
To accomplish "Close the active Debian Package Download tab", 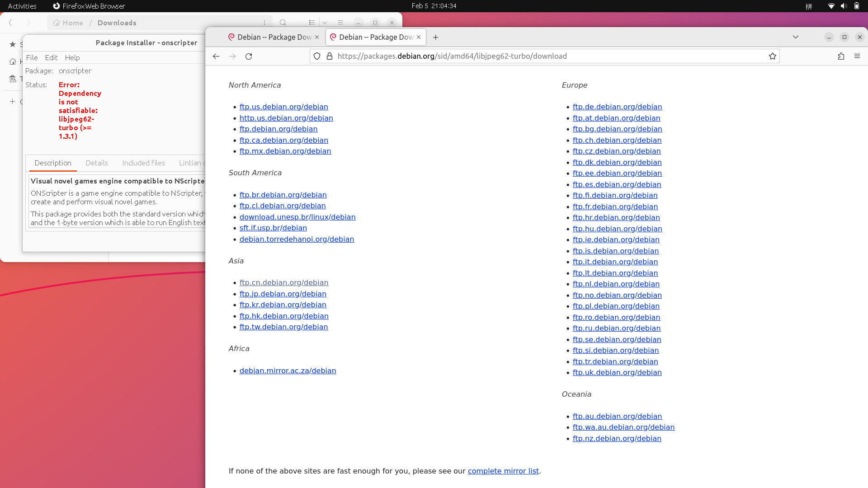I will tap(419, 37).
